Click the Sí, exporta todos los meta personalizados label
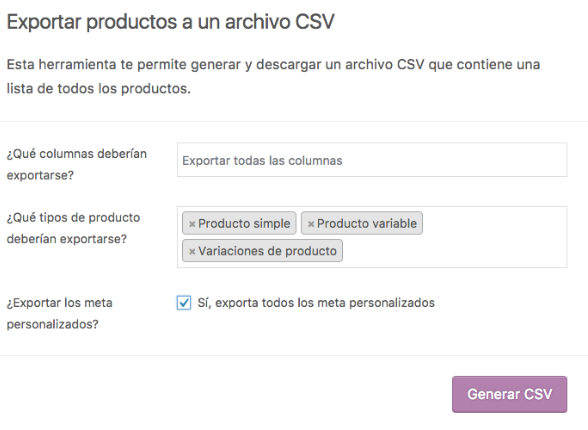The image size is (588, 430). click(316, 303)
